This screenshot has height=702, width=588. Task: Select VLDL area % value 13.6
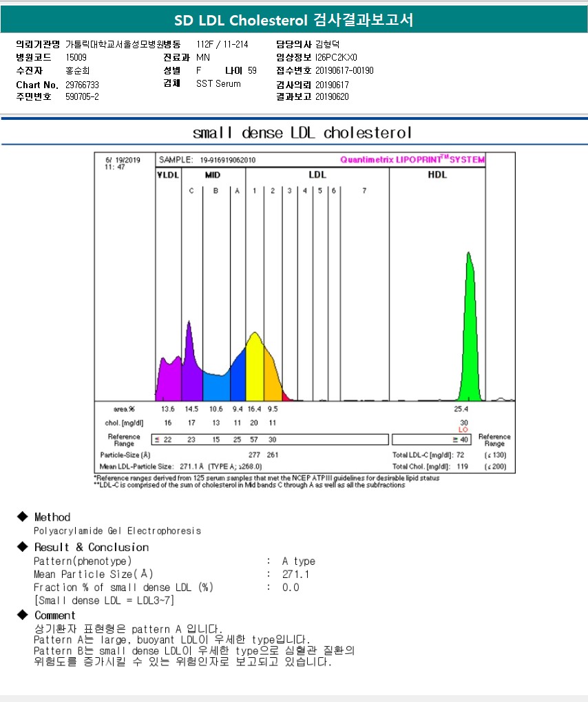[168, 409]
